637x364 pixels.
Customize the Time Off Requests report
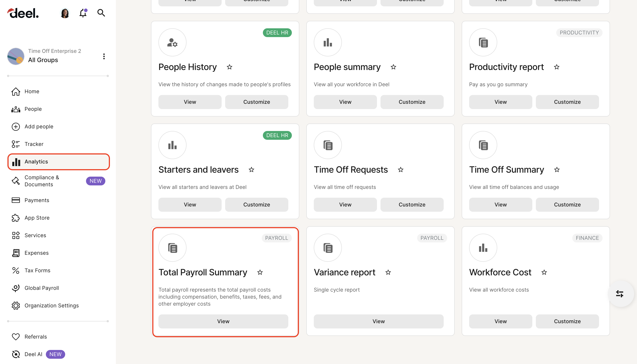[412, 204]
